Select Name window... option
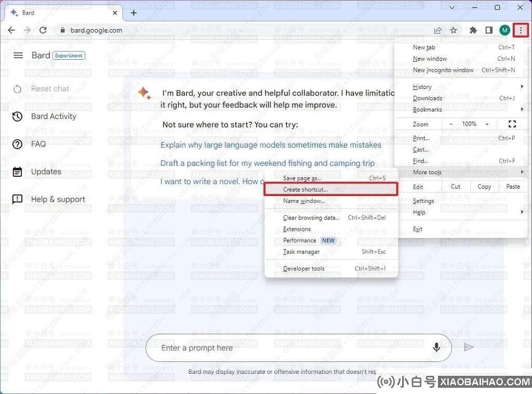The width and height of the screenshot is (532, 394). [x=331, y=201]
